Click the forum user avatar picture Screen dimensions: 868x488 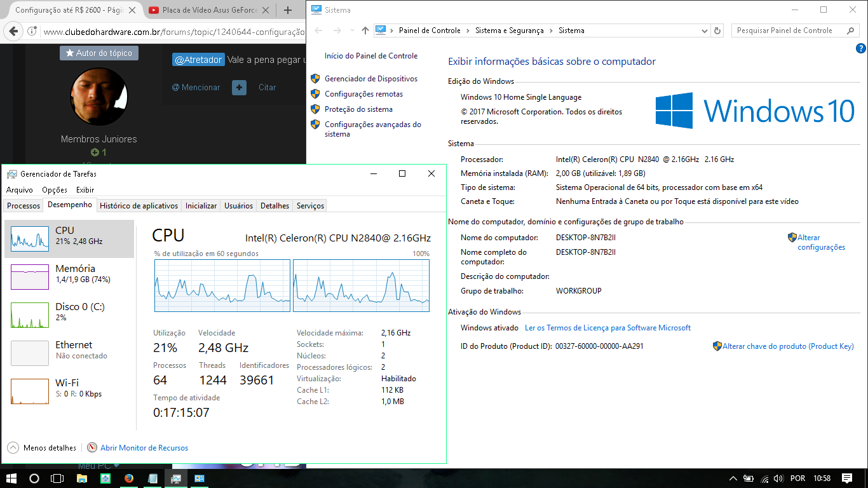click(98, 97)
